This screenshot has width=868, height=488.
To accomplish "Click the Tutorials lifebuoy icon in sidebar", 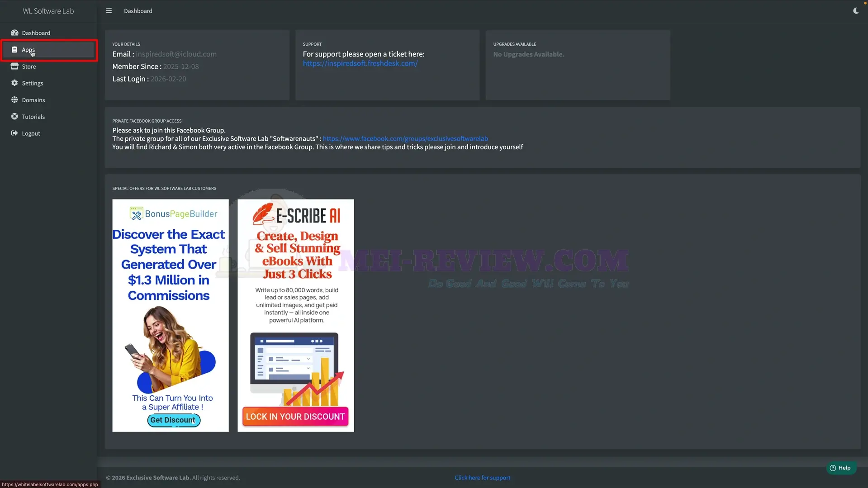I will (14, 117).
